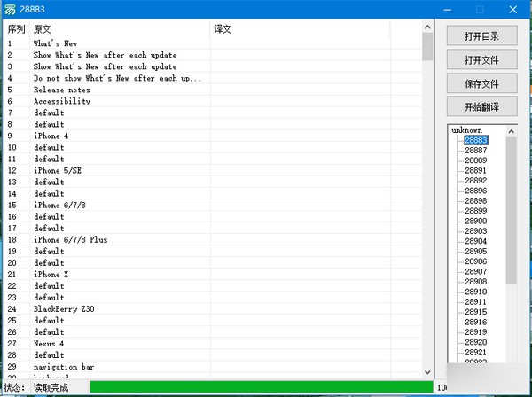Start translation with 开始翻译 button
Image resolution: width=532 pixels, height=397 pixels.
(481, 107)
